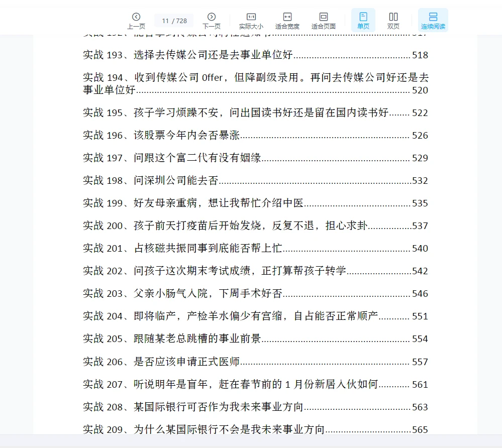The height and width of the screenshot is (448, 502).
Task: Open TOC entry 实战 193 传媒公司还是事业单位
Action: click(255, 55)
